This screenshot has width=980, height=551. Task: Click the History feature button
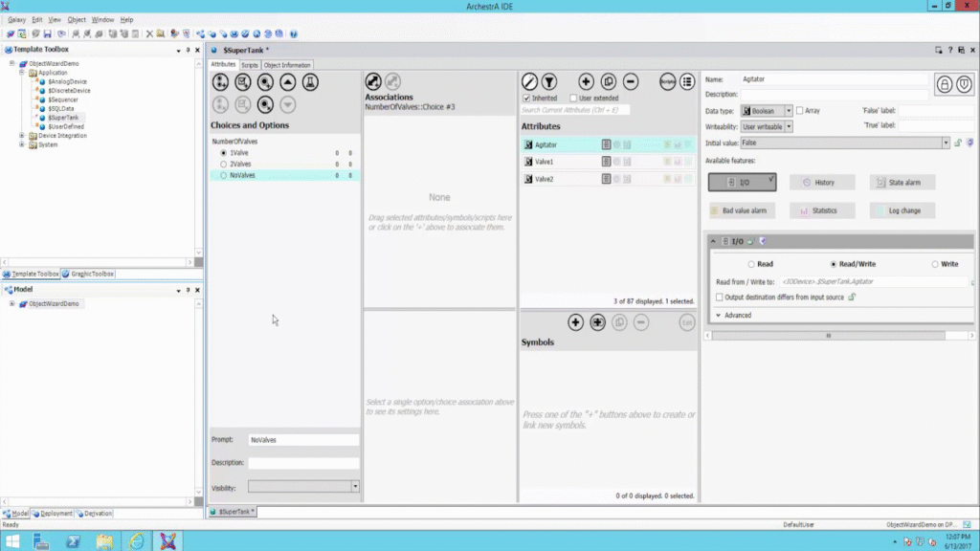[x=822, y=182]
